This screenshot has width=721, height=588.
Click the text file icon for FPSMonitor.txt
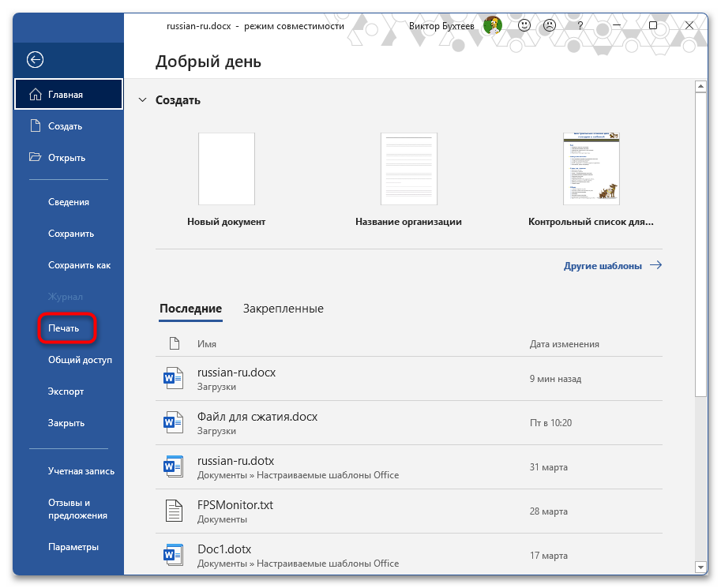click(174, 511)
